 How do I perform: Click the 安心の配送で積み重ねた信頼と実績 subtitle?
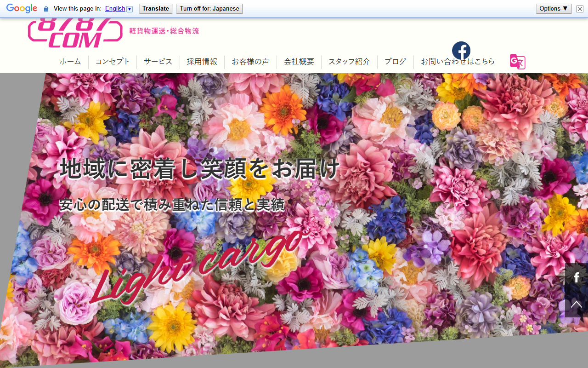pyautogui.click(x=172, y=205)
